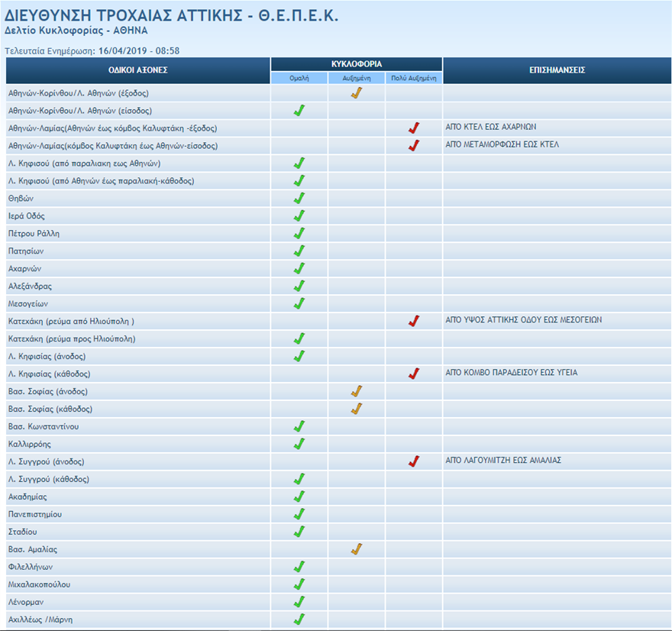Click red checkmark for Λ. Κηφισίας (κάθοδος)
The image size is (672, 631).
(414, 374)
